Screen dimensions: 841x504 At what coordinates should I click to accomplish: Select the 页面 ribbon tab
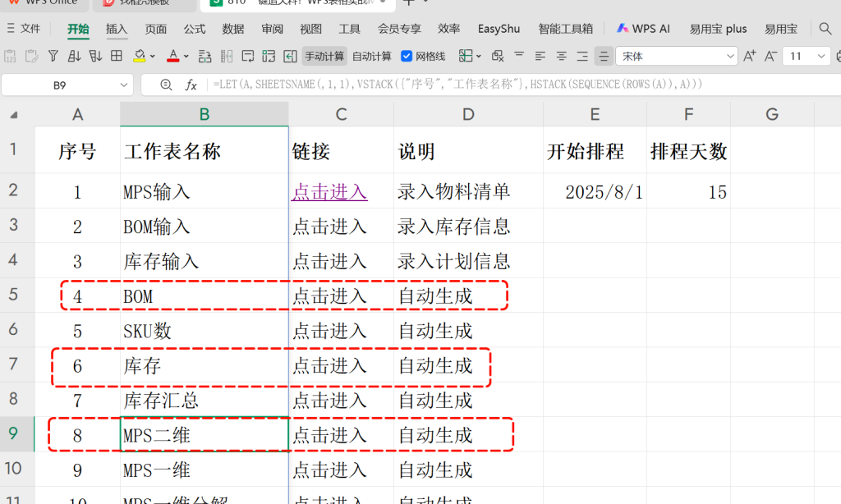coord(155,29)
